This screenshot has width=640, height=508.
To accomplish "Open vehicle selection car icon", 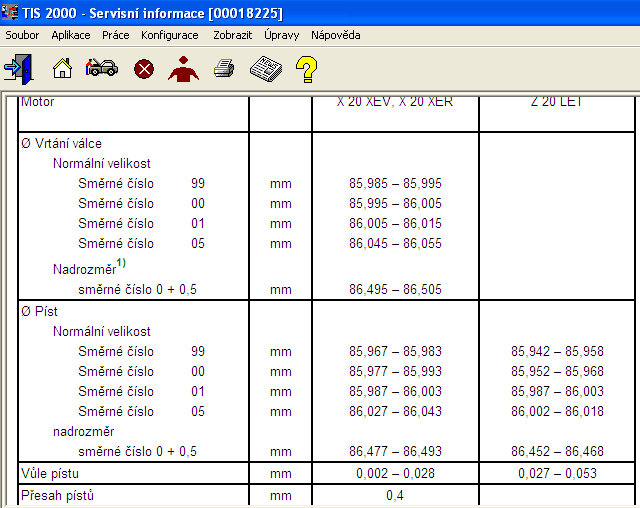I will (101, 69).
